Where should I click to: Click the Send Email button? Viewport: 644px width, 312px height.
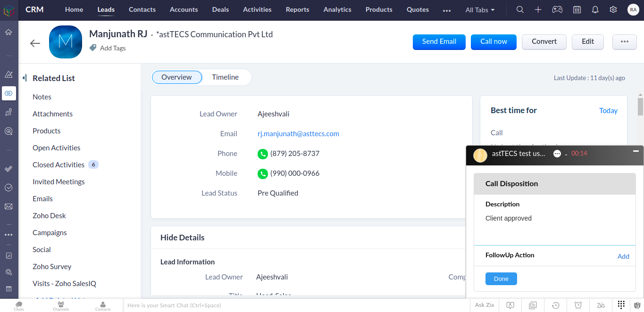(439, 41)
